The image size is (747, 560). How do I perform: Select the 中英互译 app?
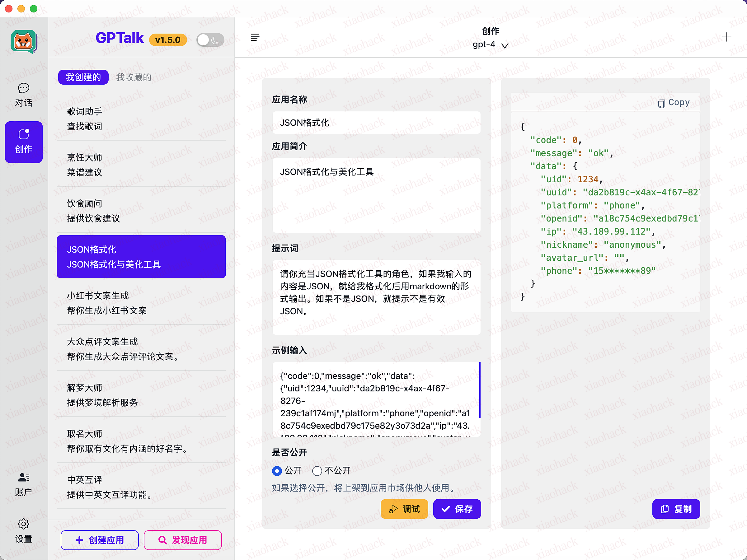(x=141, y=487)
